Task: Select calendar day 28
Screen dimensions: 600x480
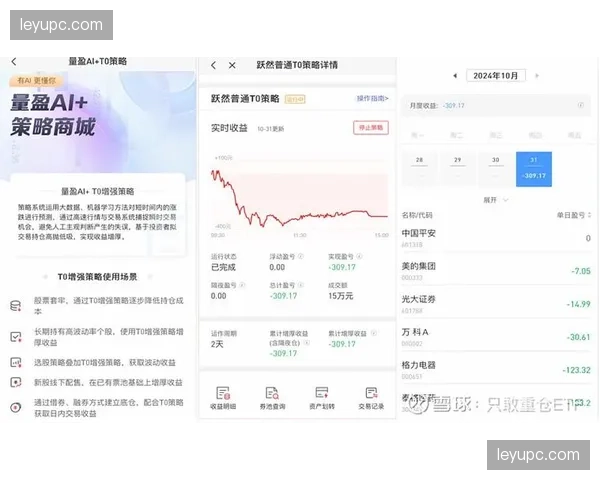Action: (419, 169)
